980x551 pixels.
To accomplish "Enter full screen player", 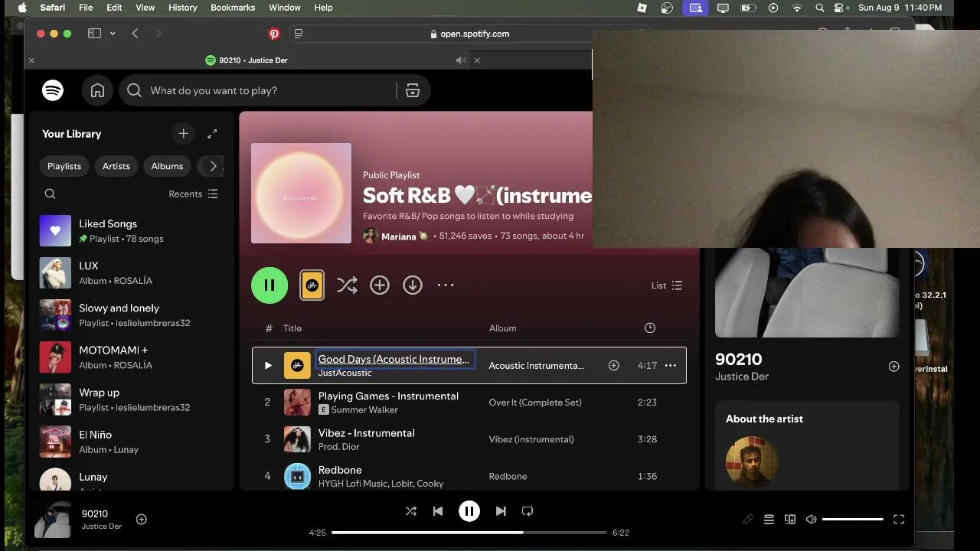I will [x=899, y=520].
